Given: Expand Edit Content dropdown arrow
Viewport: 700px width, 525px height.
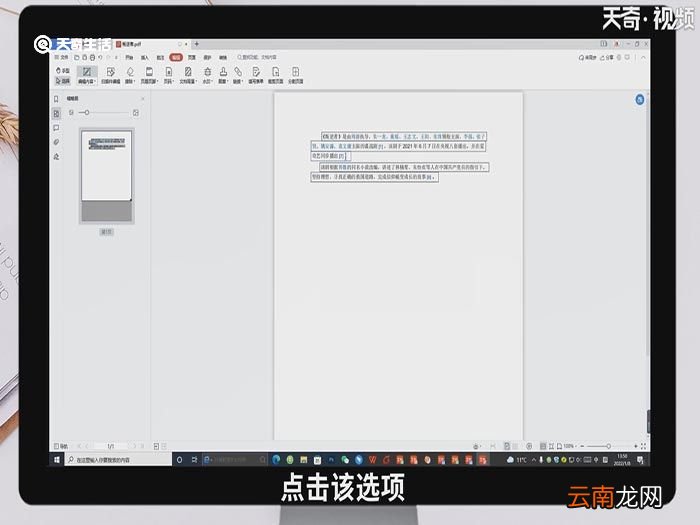Looking at the screenshot, I should 94,82.
